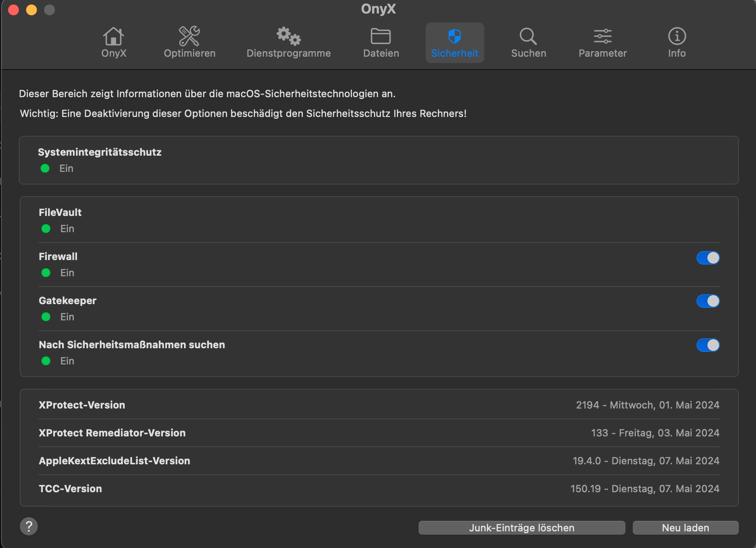Select the Optimieren tools icon
Image resolution: width=756 pixels, height=548 pixels.
(x=189, y=36)
